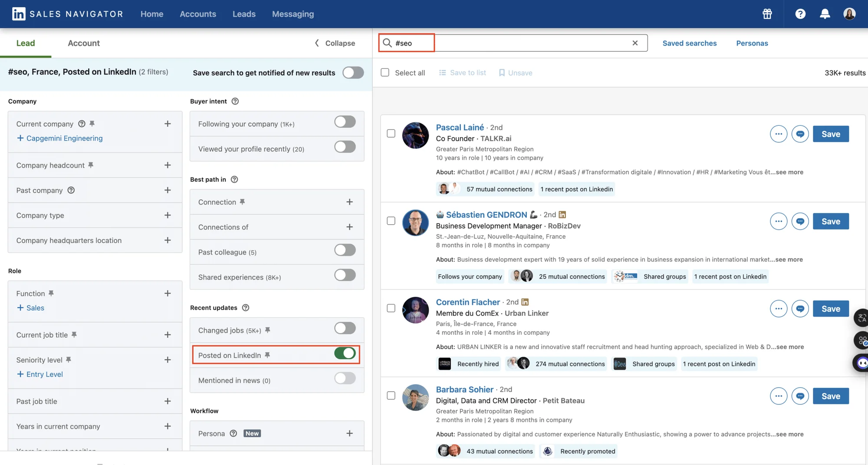This screenshot has height=465, width=868.
Task: Open the notifications bell
Action: [x=825, y=14]
